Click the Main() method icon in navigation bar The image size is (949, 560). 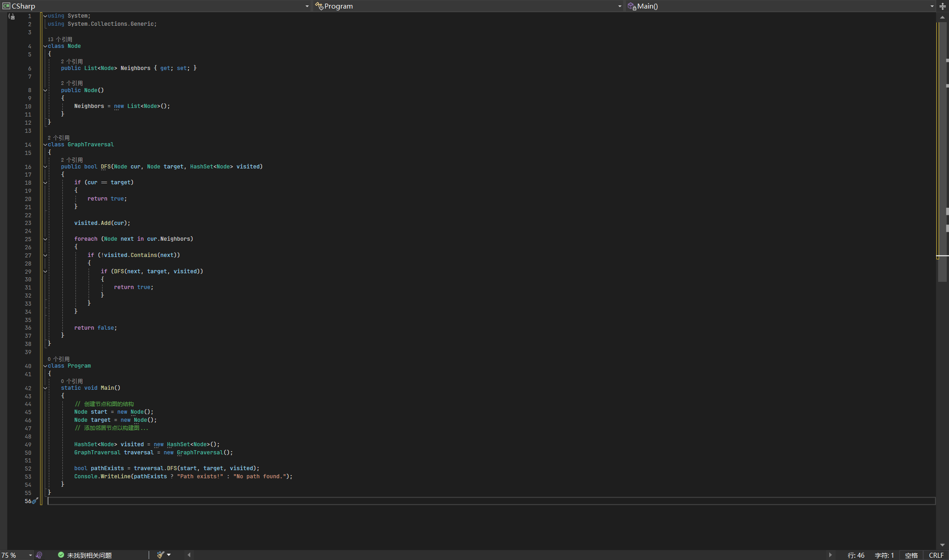point(632,6)
